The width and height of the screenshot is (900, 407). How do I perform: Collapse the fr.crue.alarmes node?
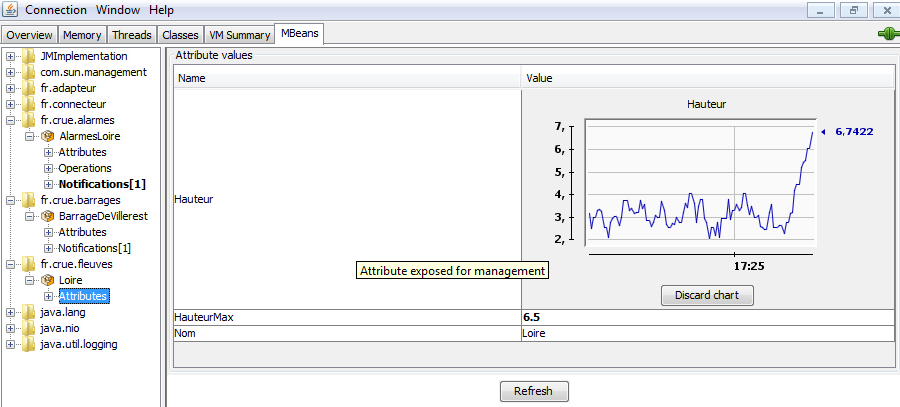click(11, 120)
